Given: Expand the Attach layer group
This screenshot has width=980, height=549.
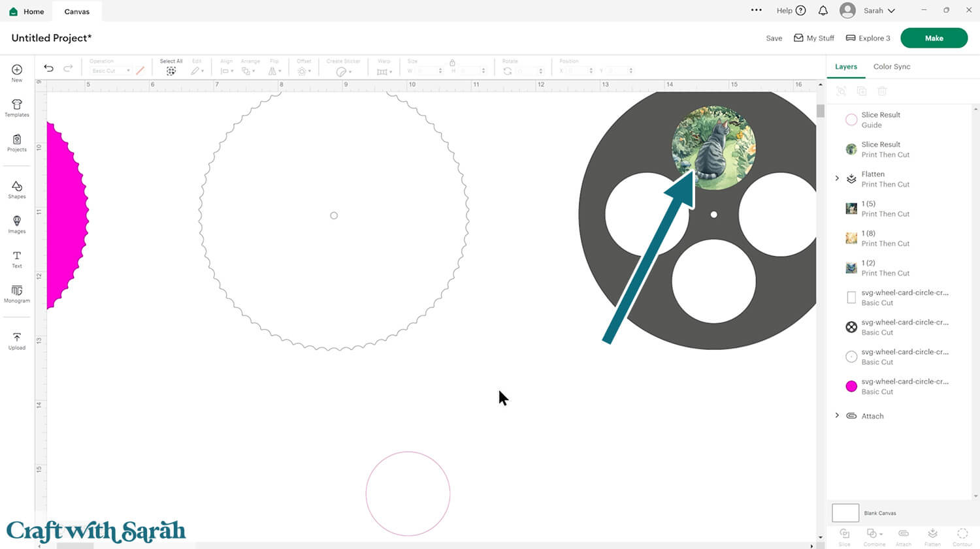Looking at the screenshot, I should click(837, 416).
